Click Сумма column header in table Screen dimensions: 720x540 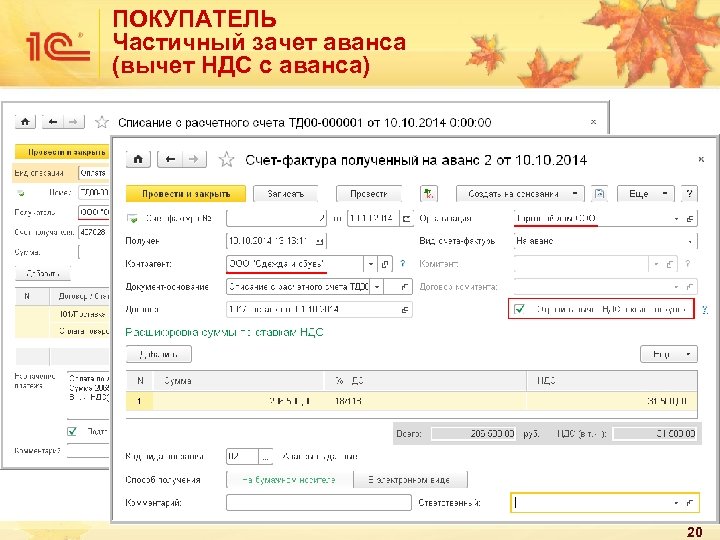point(238,381)
